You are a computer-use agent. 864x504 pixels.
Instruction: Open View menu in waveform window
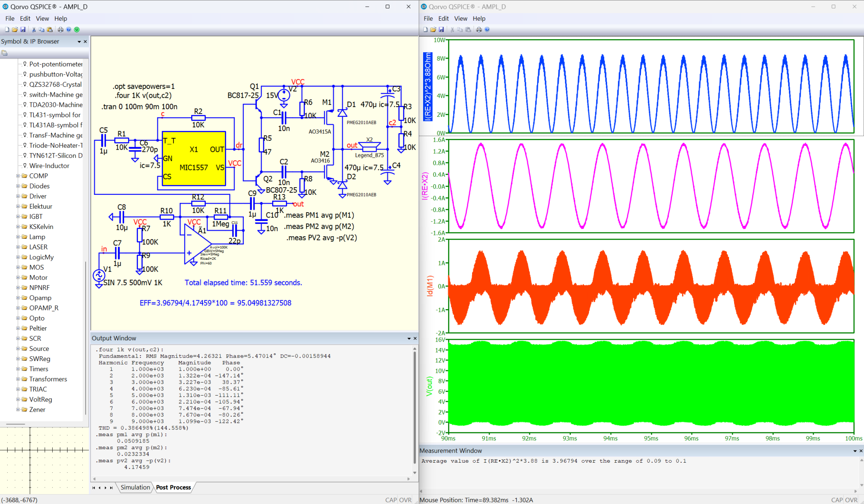pyautogui.click(x=461, y=19)
